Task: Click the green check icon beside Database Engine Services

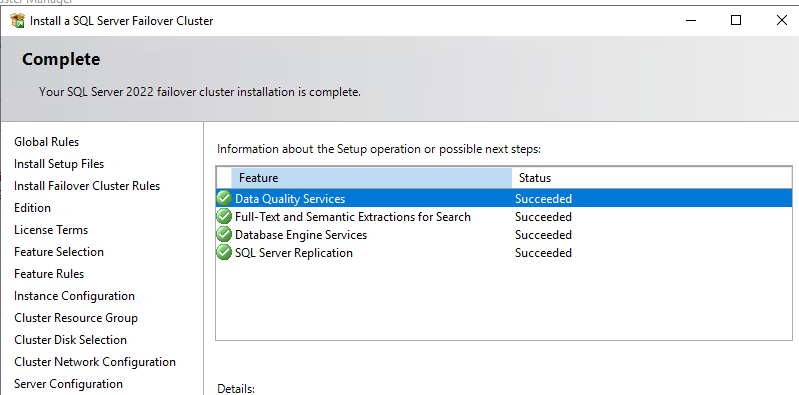Action: click(x=224, y=234)
